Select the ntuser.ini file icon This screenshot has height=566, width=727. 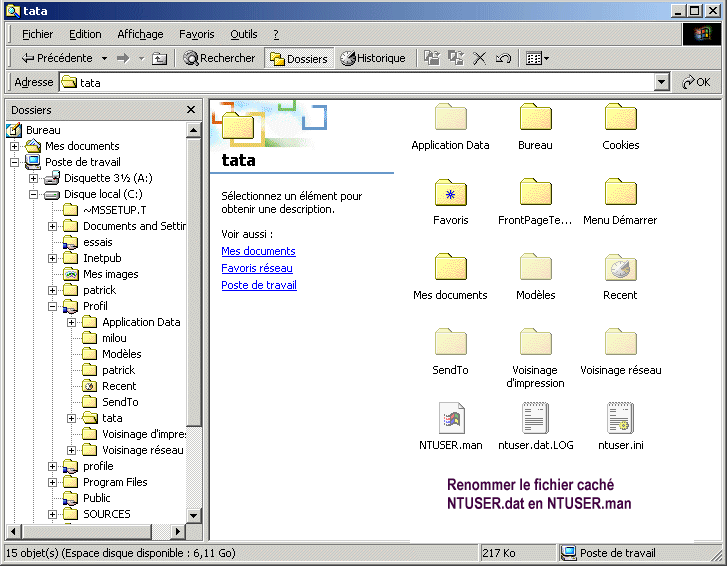(620, 418)
